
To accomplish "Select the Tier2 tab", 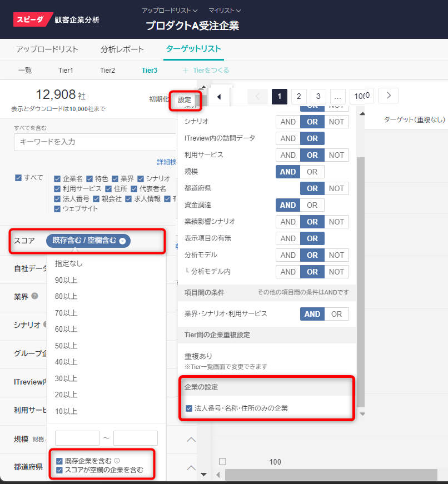I will point(107,71).
